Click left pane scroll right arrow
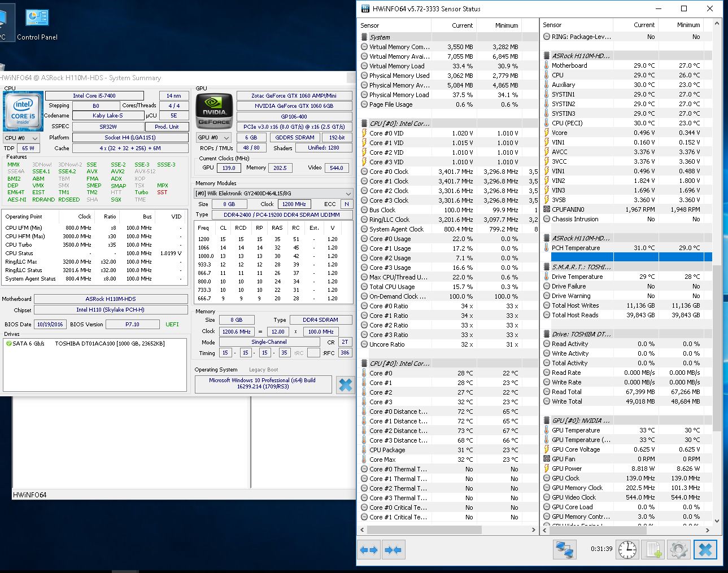 (534, 530)
